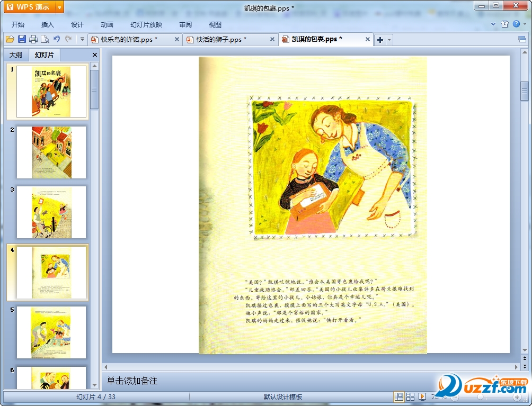Click the Undo arrow icon
The width and height of the screenshot is (532, 406).
click(57, 39)
